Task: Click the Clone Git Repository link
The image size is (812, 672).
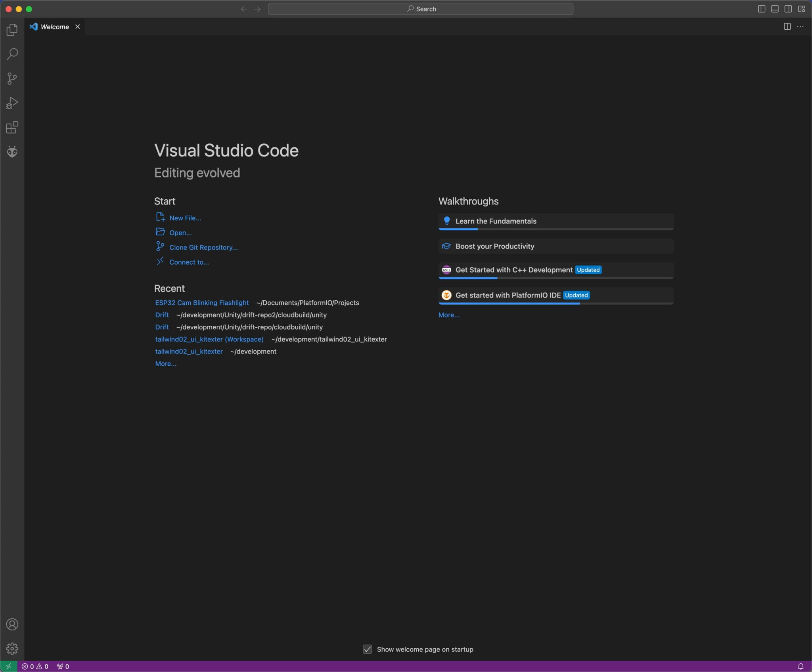Action: click(x=203, y=248)
